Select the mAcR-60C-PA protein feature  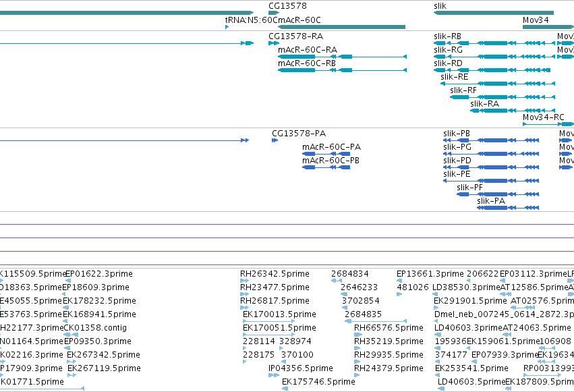[326, 154]
